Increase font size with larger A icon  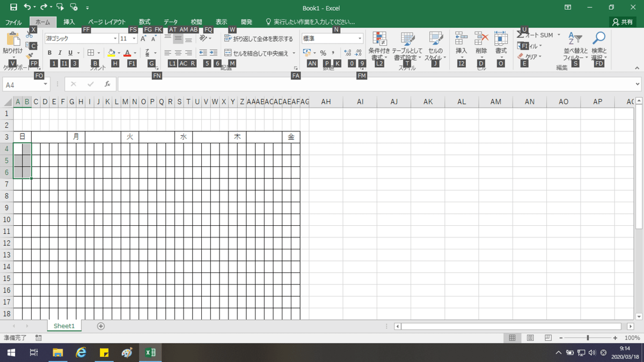pyautogui.click(x=143, y=39)
